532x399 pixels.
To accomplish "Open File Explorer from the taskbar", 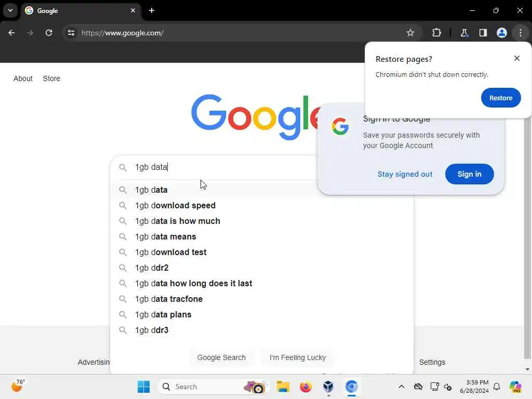I will tap(283, 387).
